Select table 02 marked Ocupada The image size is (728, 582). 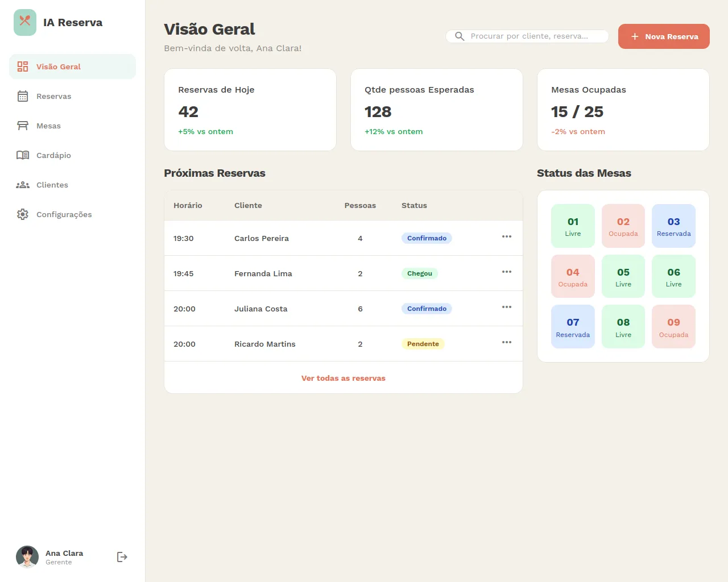point(623,226)
